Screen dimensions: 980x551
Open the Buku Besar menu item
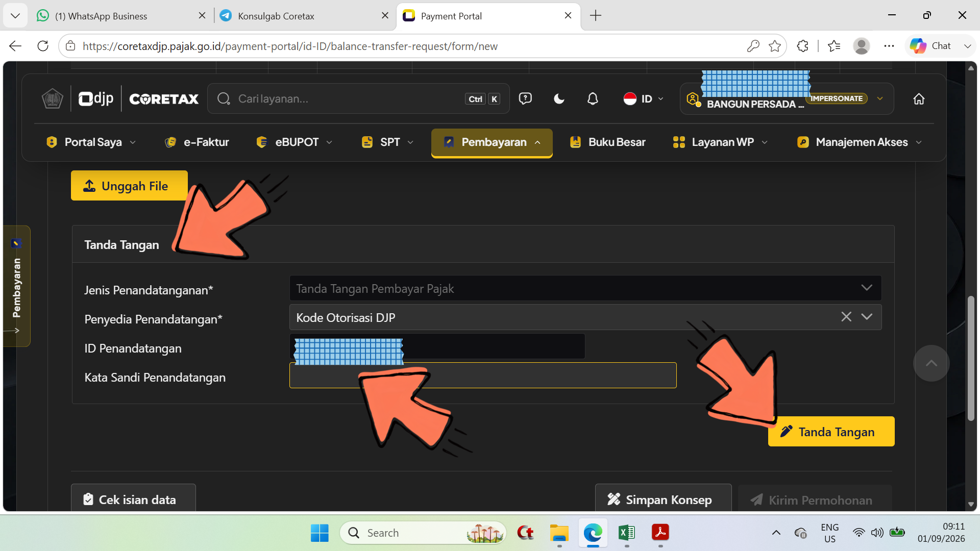607,142
